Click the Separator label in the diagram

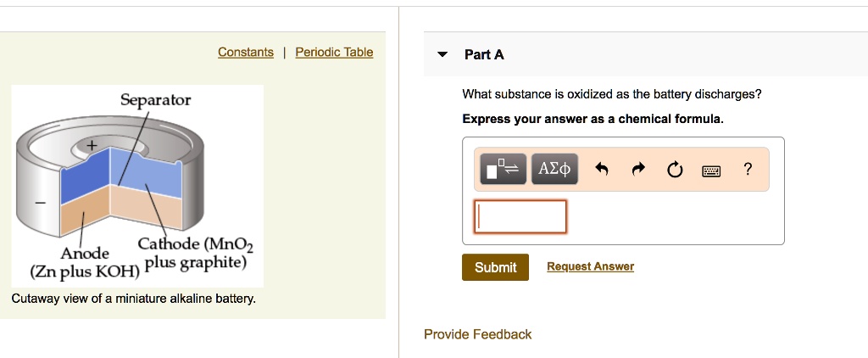pyautogui.click(x=155, y=100)
